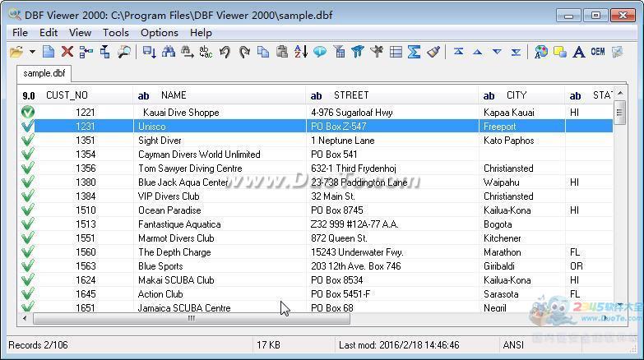Screen dimensions: 644x360
Task: Click the vertical scrollbar thumb
Action: 620,112
